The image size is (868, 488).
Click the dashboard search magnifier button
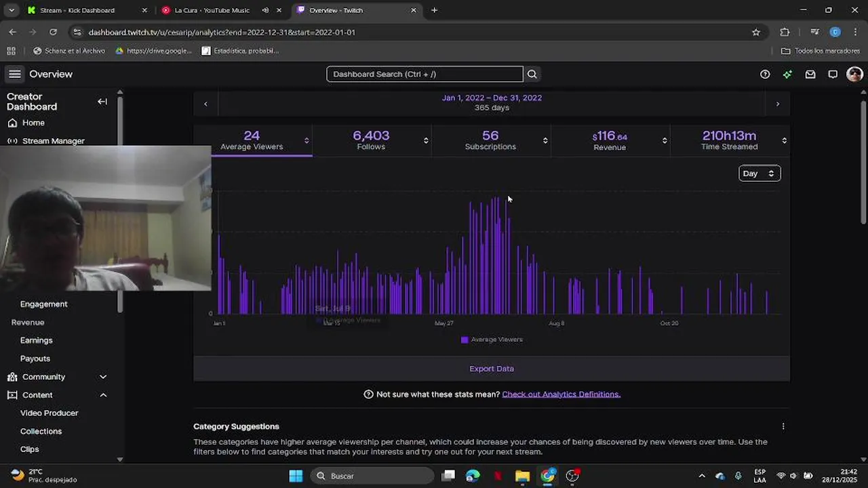coord(532,74)
